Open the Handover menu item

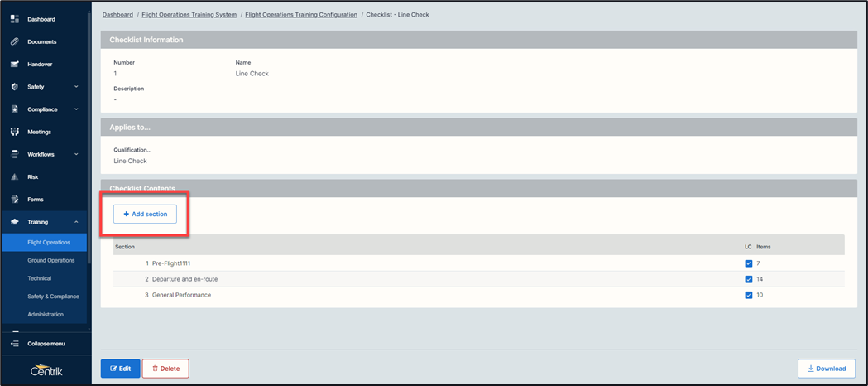point(40,65)
